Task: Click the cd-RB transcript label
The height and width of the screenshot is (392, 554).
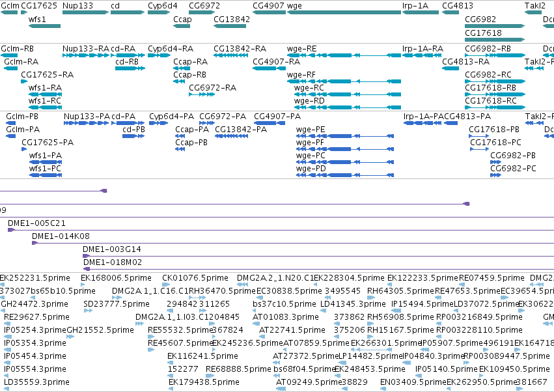Action: [x=127, y=61]
